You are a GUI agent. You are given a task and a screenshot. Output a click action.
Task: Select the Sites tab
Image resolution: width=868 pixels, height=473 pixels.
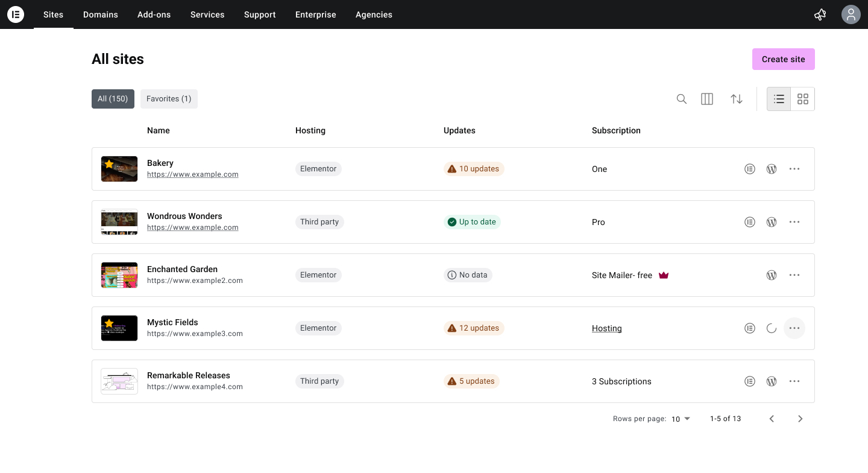coord(53,14)
